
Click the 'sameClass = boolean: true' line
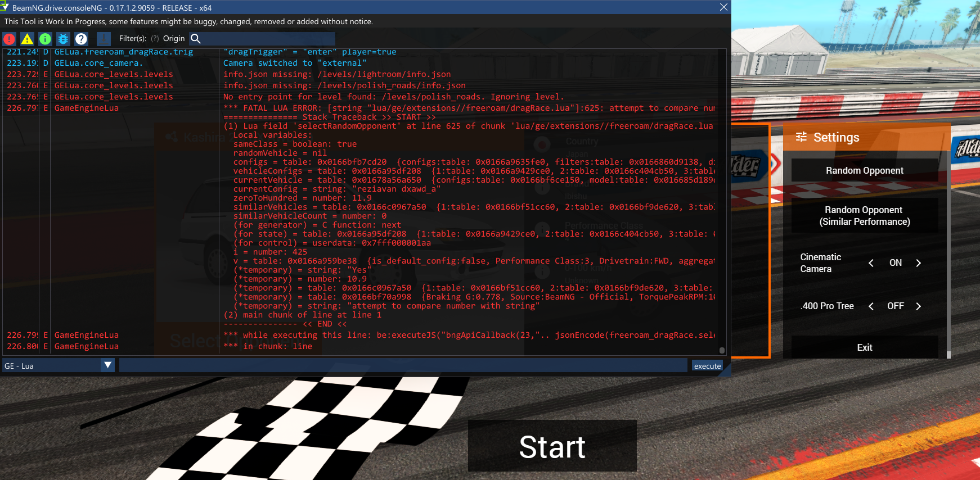pos(295,144)
